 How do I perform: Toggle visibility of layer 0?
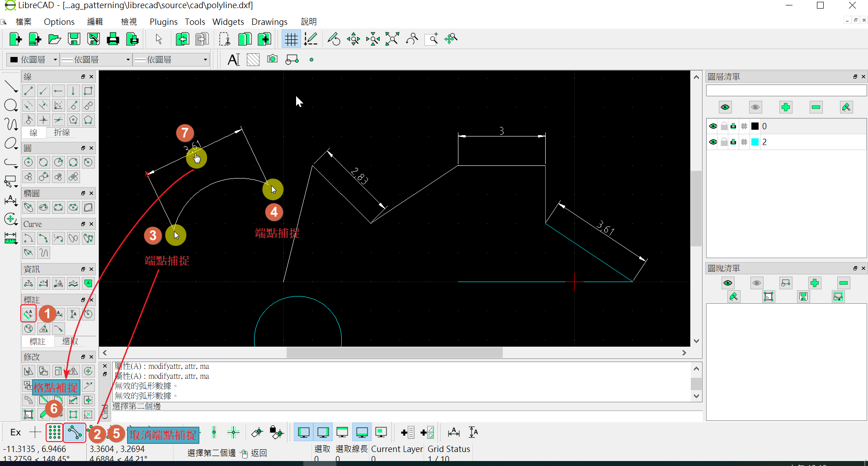[713, 127]
